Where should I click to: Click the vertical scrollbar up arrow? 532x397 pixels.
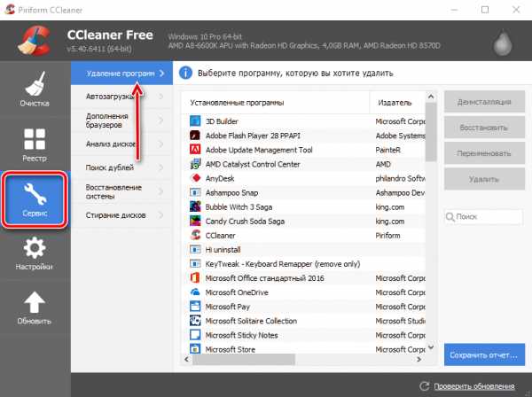(x=431, y=97)
